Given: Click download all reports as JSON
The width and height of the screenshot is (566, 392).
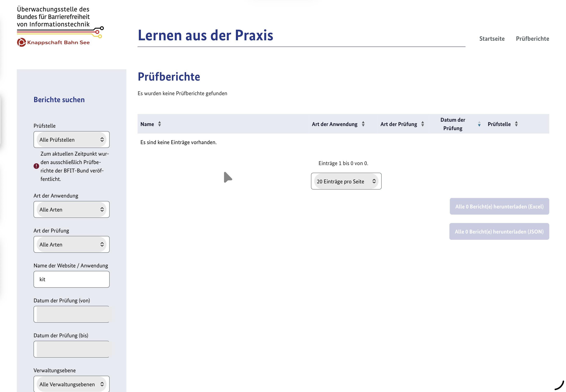Looking at the screenshot, I should (499, 232).
